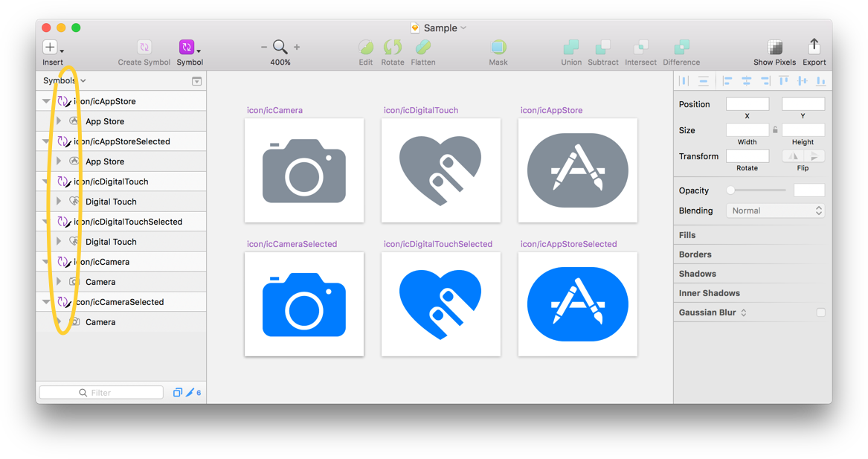Image resolution: width=868 pixels, height=459 pixels.
Task: Collapse the icon/icAppStore symbol
Action: 46,101
